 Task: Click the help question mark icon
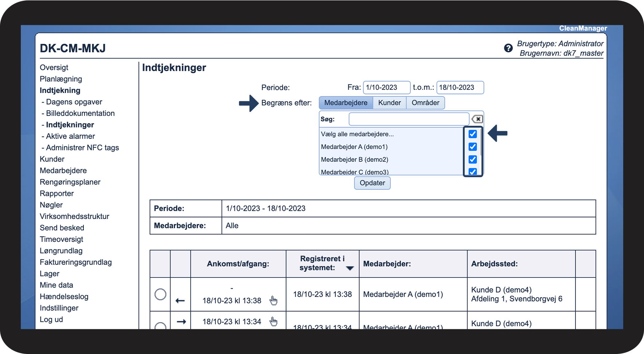point(508,48)
